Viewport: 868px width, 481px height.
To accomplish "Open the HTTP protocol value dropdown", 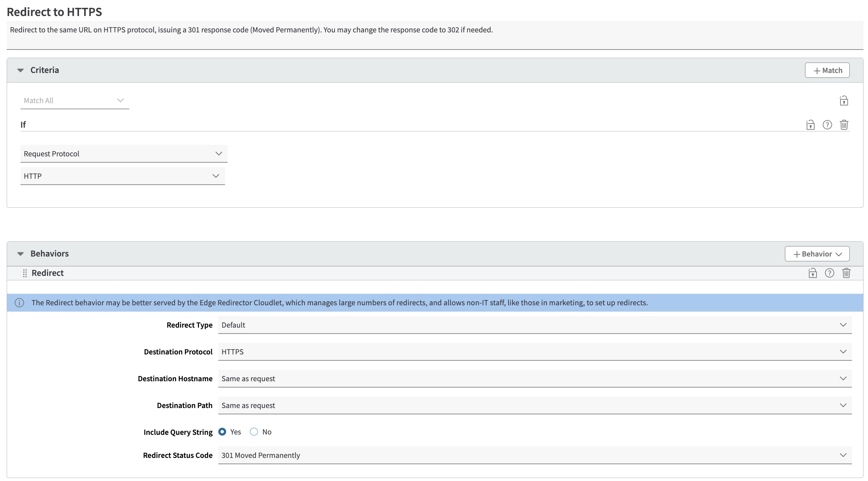I will [x=122, y=176].
